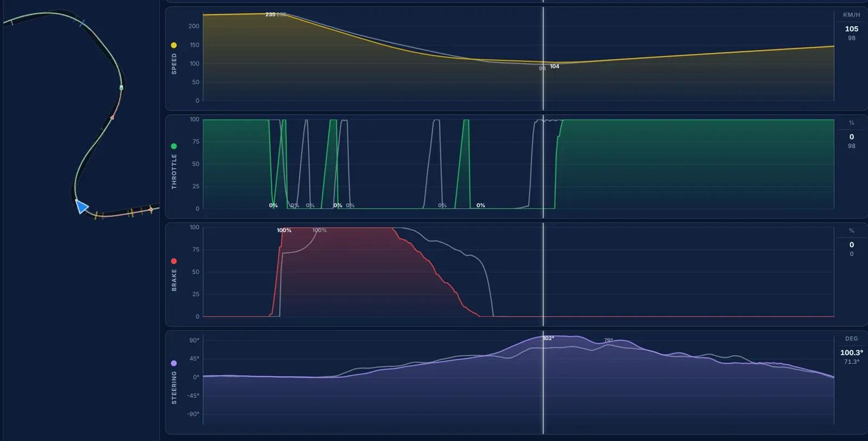
Task: Click the -90° axis label on steering chart
Action: coord(193,414)
